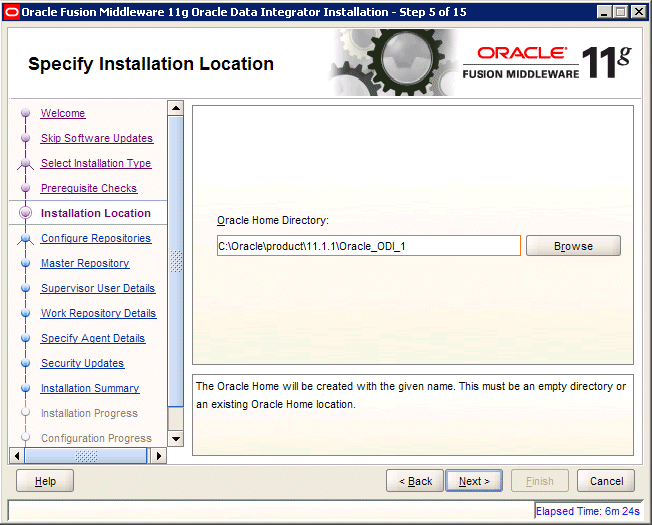Click the Specify Agent Details bullet icon

pyautogui.click(x=25, y=338)
